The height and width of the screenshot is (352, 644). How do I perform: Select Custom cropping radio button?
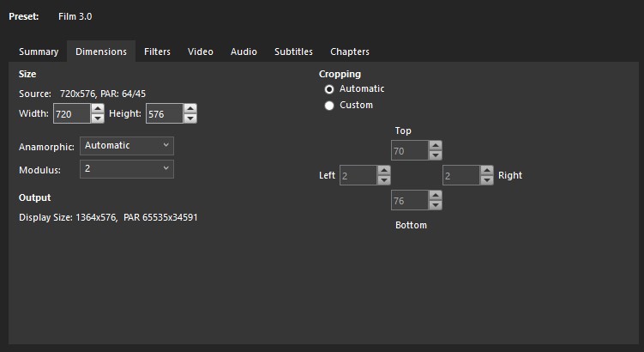(x=329, y=106)
